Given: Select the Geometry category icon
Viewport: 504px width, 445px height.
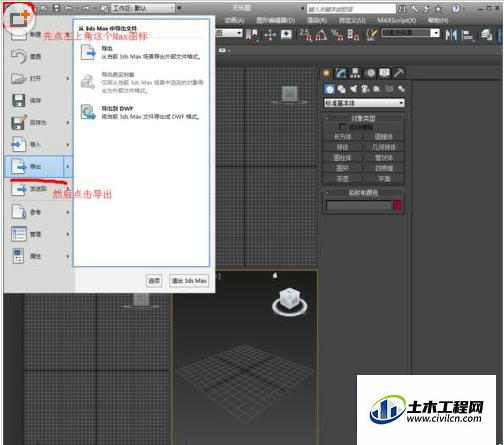Looking at the screenshot, I should point(329,89).
